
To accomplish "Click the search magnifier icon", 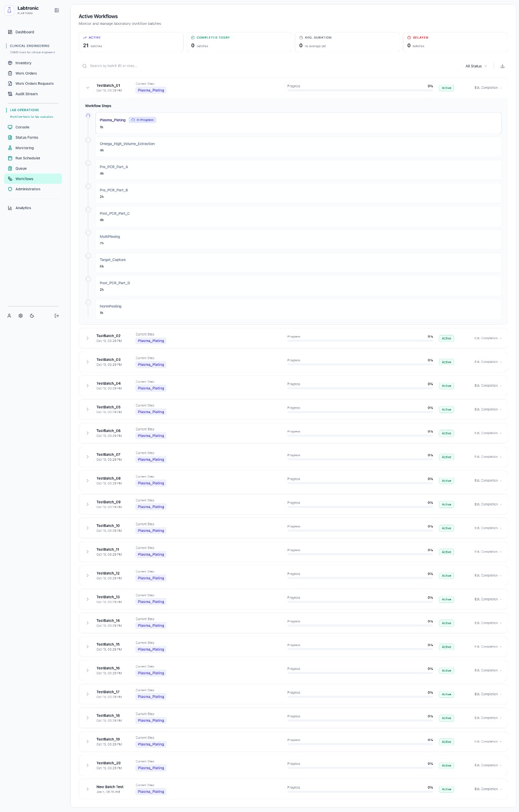I will [85, 66].
